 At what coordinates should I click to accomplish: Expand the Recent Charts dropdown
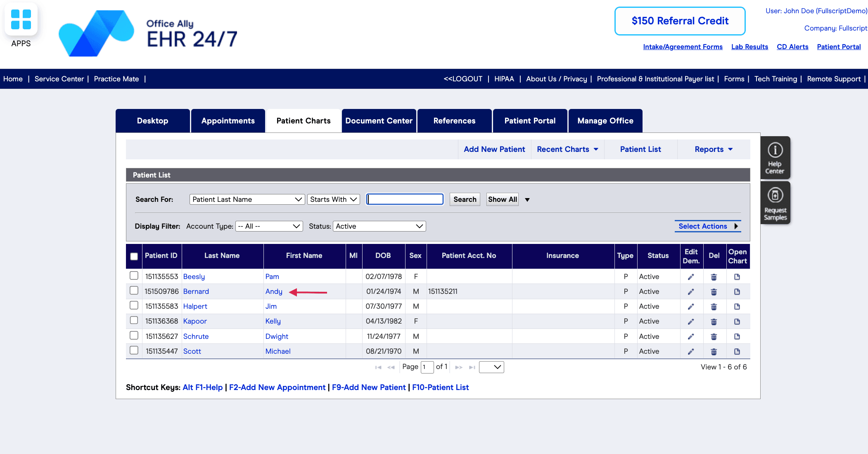click(x=567, y=149)
